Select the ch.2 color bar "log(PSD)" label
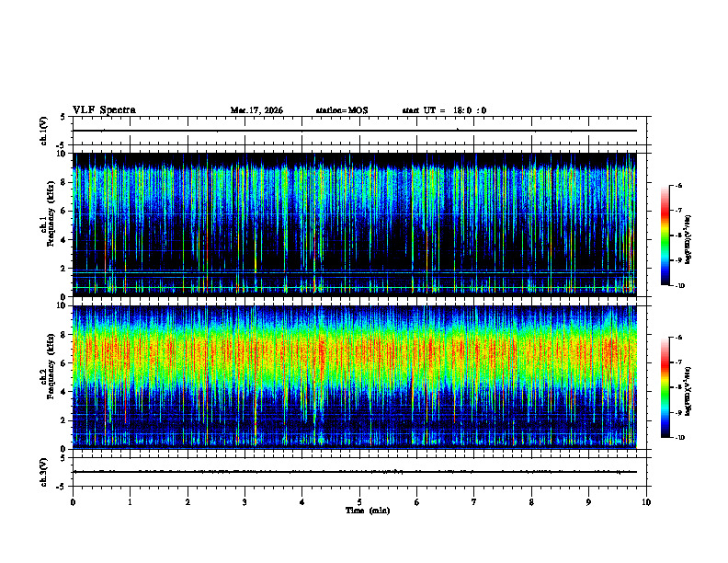The image size is (728, 563). point(688,392)
